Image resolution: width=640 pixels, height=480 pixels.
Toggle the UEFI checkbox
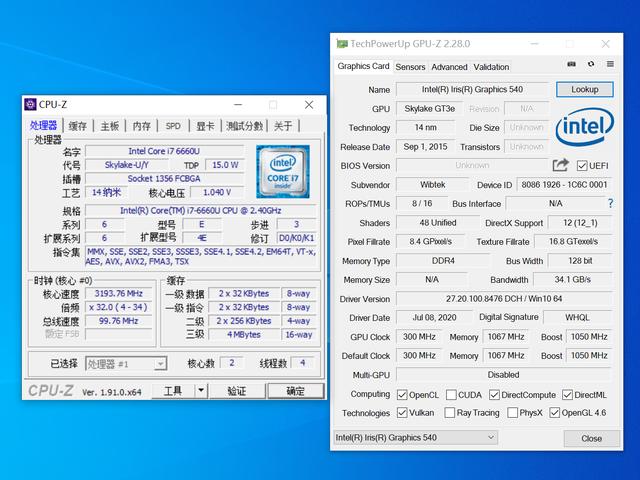(x=582, y=166)
